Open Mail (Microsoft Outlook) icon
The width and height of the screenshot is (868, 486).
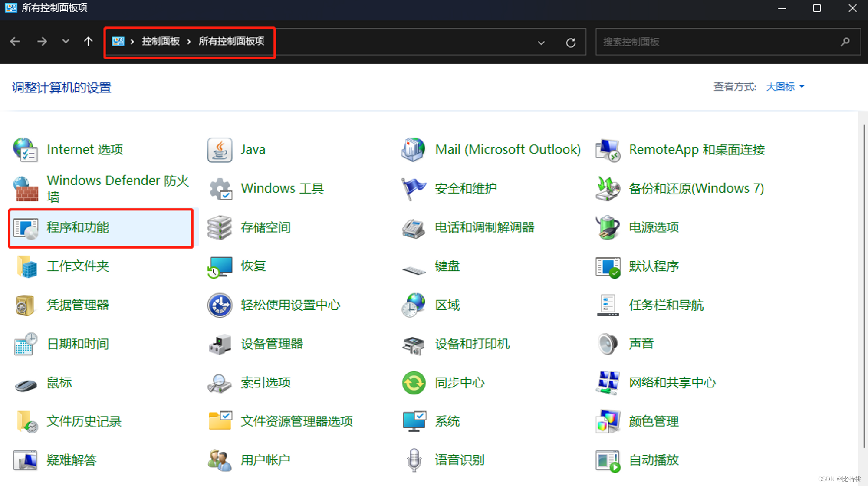(414, 150)
